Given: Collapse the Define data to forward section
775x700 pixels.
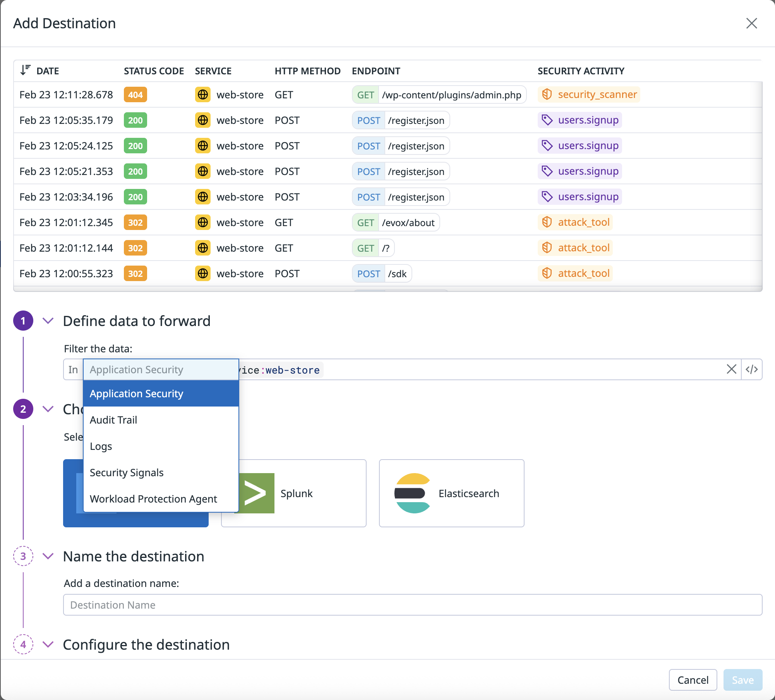Looking at the screenshot, I should (48, 321).
